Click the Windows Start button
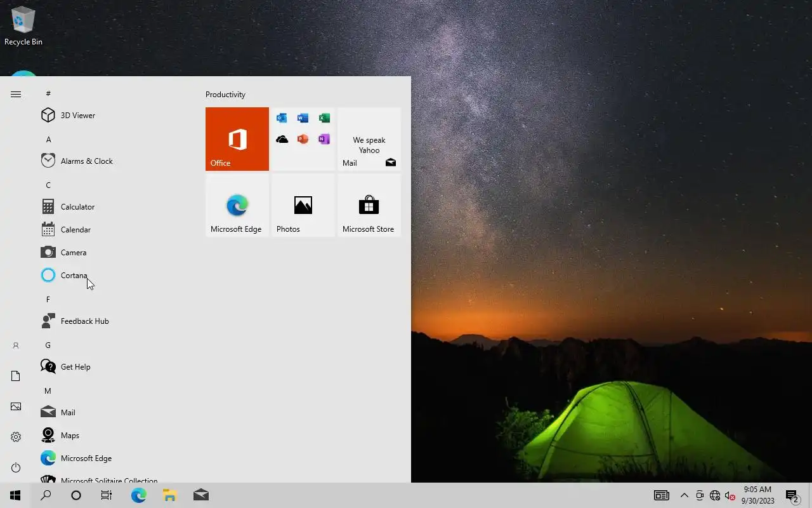 click(15, 495)
